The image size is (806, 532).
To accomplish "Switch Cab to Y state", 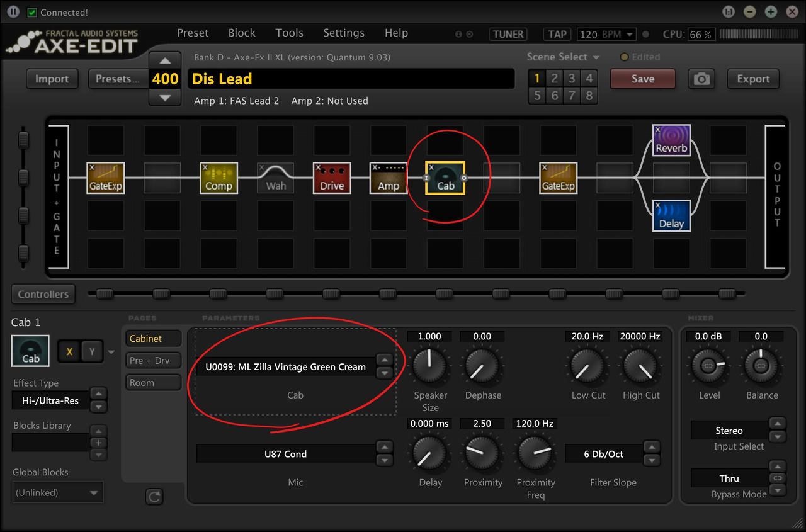I will point(92,351).
